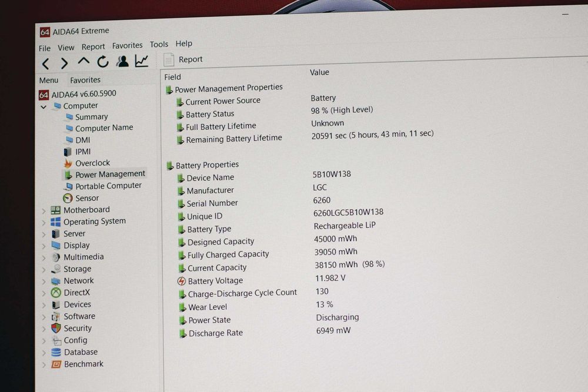Image resolution: width=588 pixels, height=392 pixels.
Task: Expand the Operating System node
Action: pyautogui.click(x=44, y=223)
